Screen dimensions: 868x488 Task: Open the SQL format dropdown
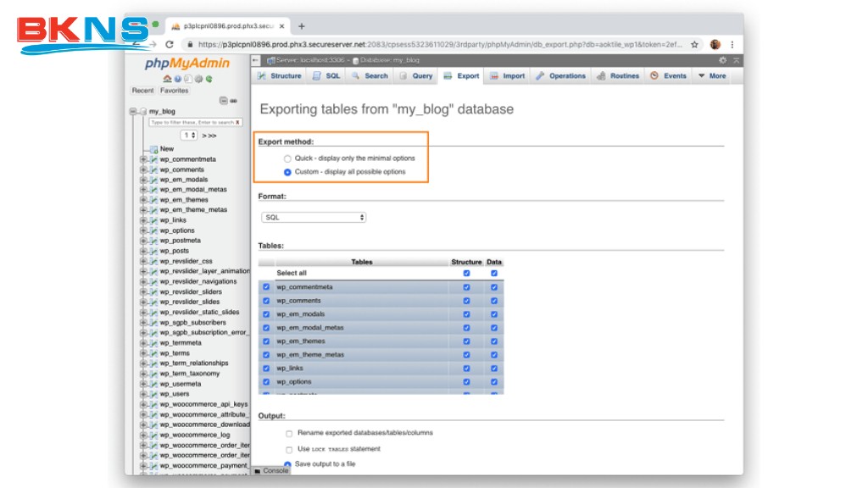[314, 218]
